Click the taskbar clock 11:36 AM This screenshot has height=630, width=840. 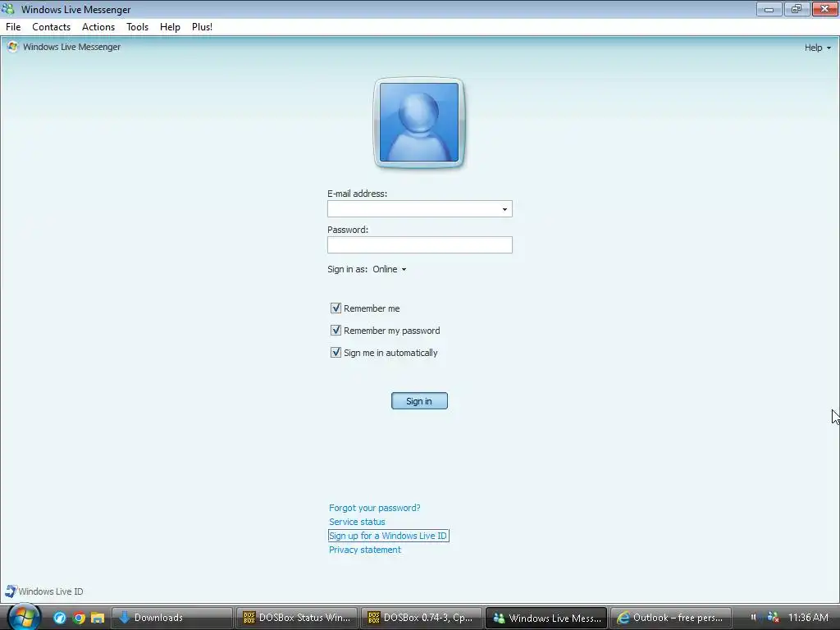[x=808, y=618]
